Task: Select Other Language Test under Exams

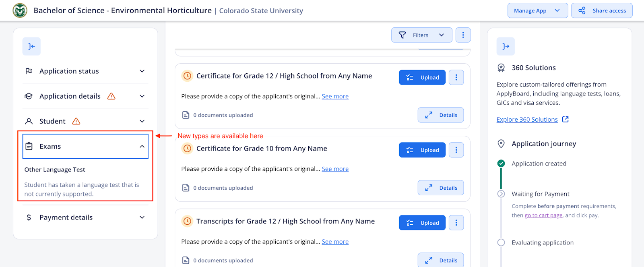Action: click(x=54, y=170)
